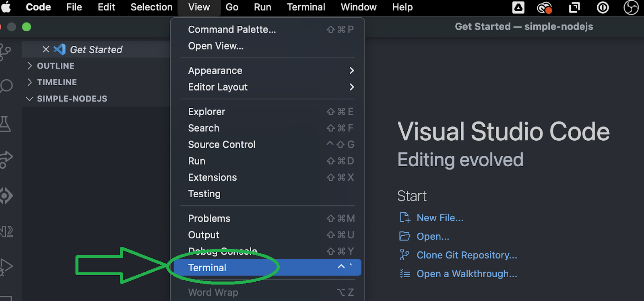Choose Open View... from View menu
This screenshot has height=301, width=644.
click(268, 46)
